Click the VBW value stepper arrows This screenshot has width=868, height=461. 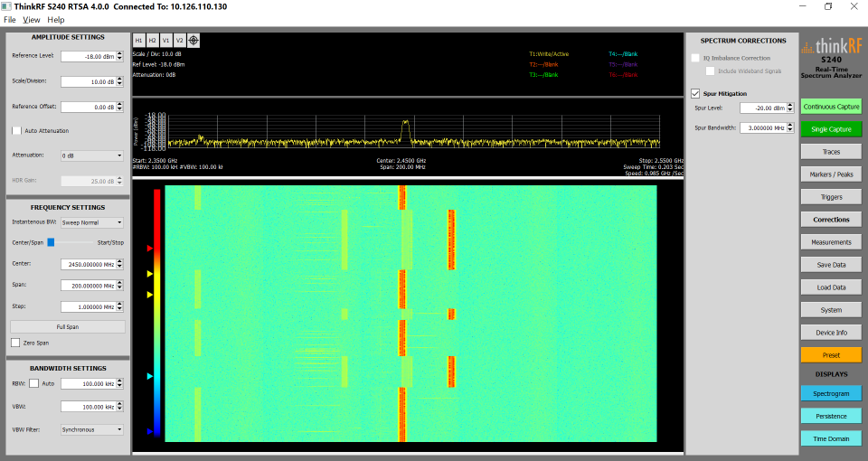point(119,407)
